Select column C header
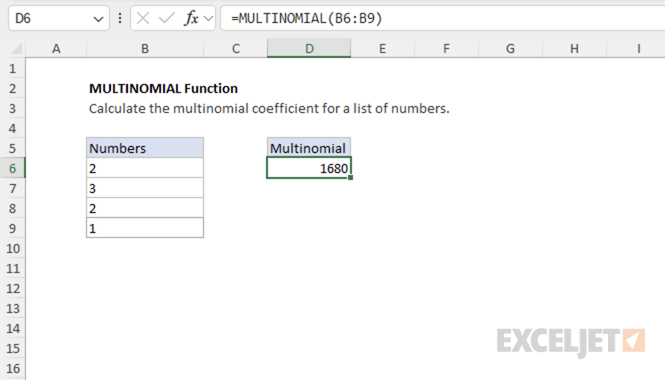The width and height of the screenshot is (665, 380). [x=235, y=48]
